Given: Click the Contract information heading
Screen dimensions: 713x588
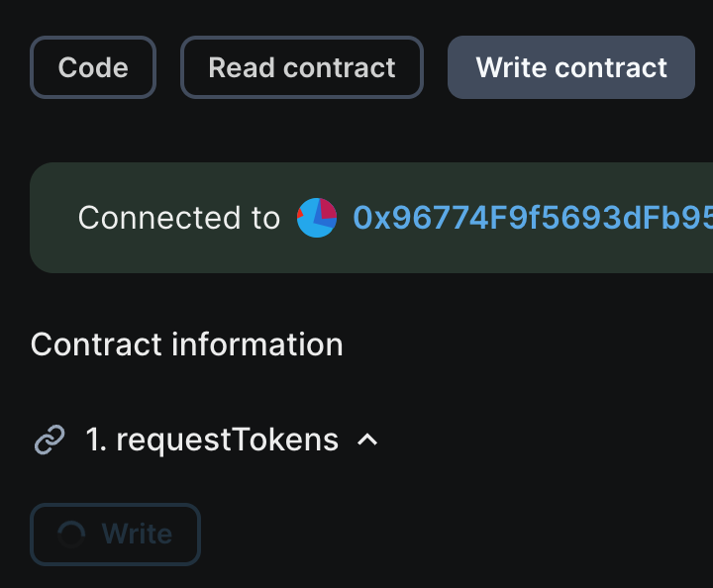Looking at the screenshot, I should pos(187,344).
